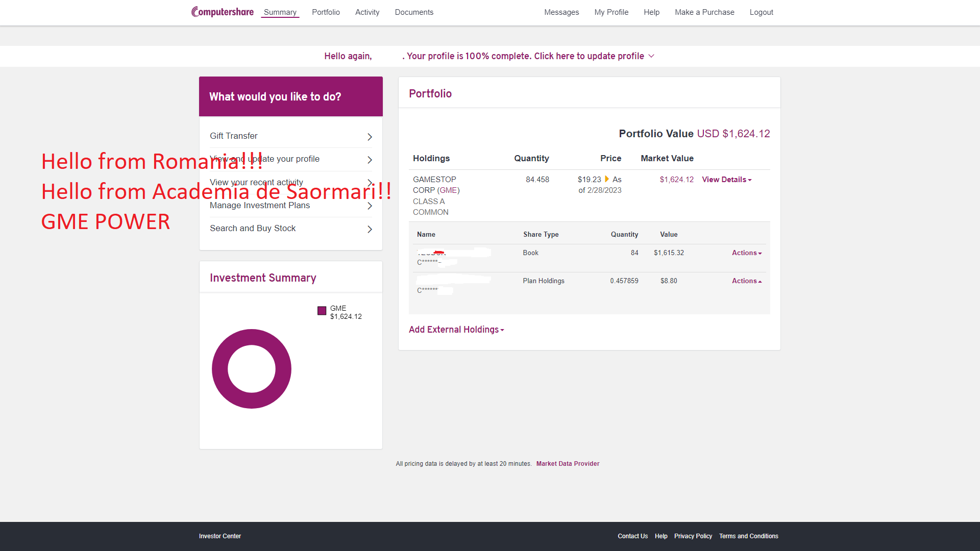The width and height of the screenshot is (980, 551).
Task: Select Make a Purchase
Action: click(x=704, y=12)
